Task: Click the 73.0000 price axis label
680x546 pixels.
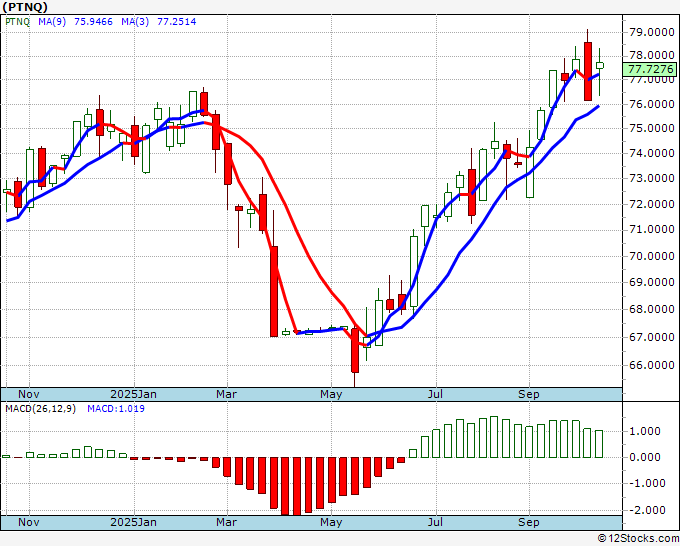Action: point(651,179)
